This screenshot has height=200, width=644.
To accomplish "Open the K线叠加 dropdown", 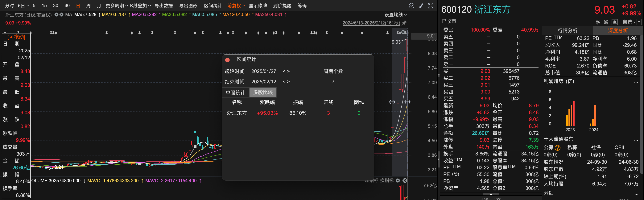I will [x=140, y=6].
